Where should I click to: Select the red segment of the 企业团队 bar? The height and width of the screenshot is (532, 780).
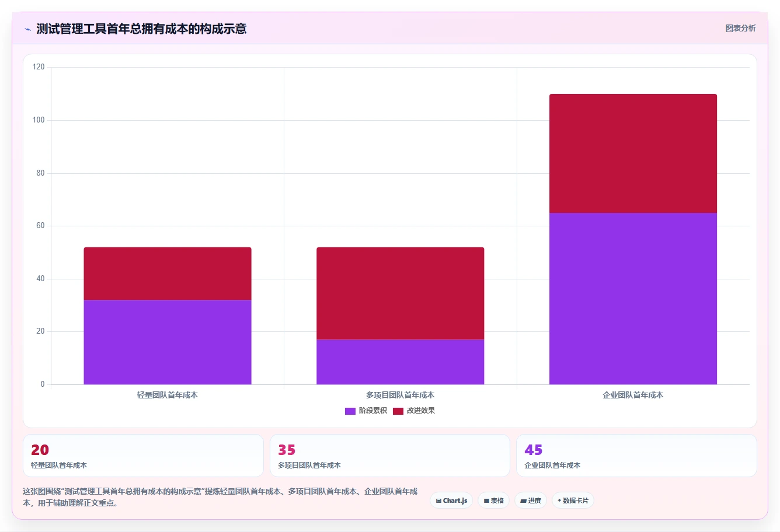[x=633, y=153]
